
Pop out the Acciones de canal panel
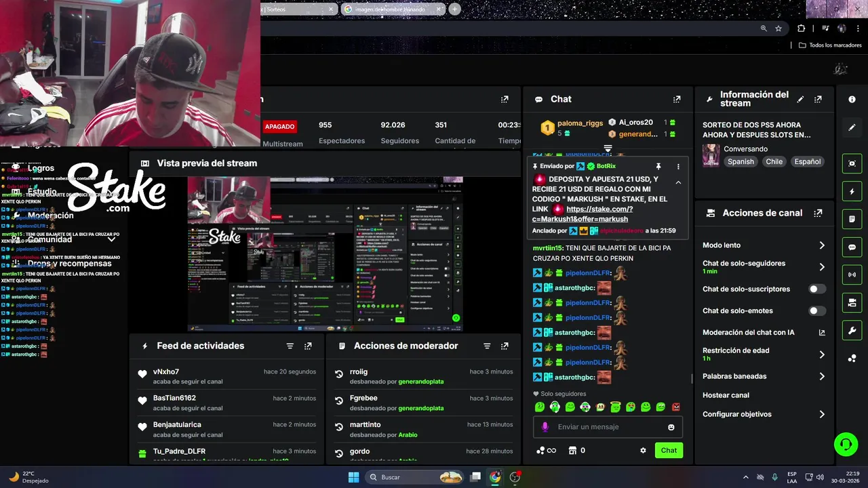click(x=818, y=213)
